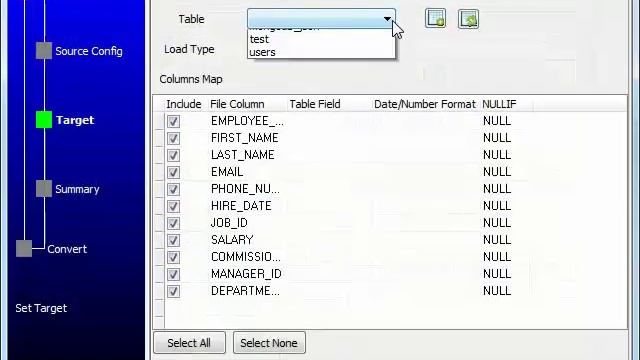Viewport: 640px width, 360px height.
Task: Select 'users' from the table list
Action: tap(321, 52)
